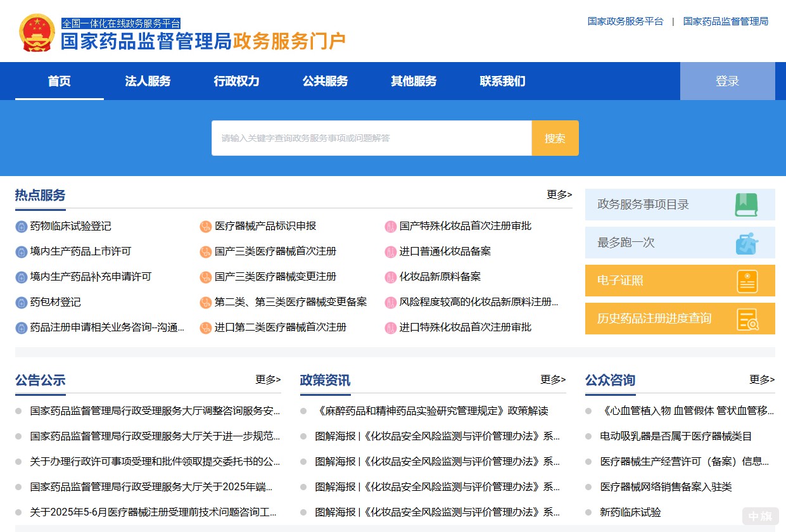Select 联系我们 from the navigation bar
This screenshot has height=532, width=786.
coord(502,81)
